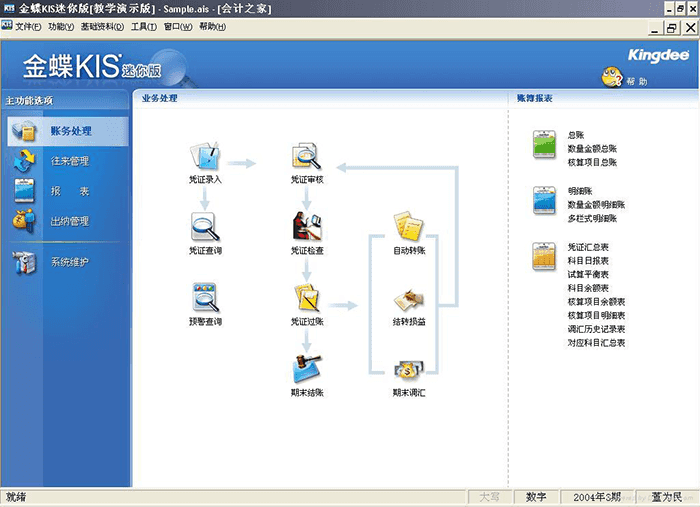Viewport: 700px width, 507px height.
Task: Select the 往来管理 sidebar label
Action: coord(70,161)
